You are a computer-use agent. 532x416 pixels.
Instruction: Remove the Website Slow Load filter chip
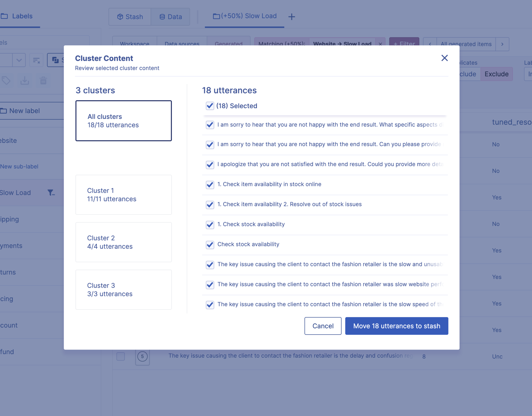[x=380, y=44]
